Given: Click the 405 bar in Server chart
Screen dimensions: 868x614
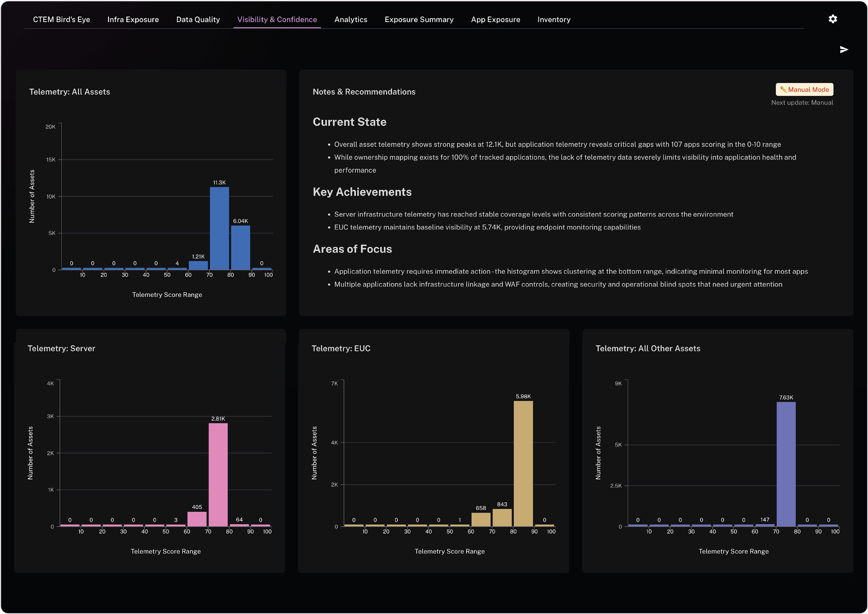Looking at the screenshot, I should pyautogui.click(x=197, y=519).
